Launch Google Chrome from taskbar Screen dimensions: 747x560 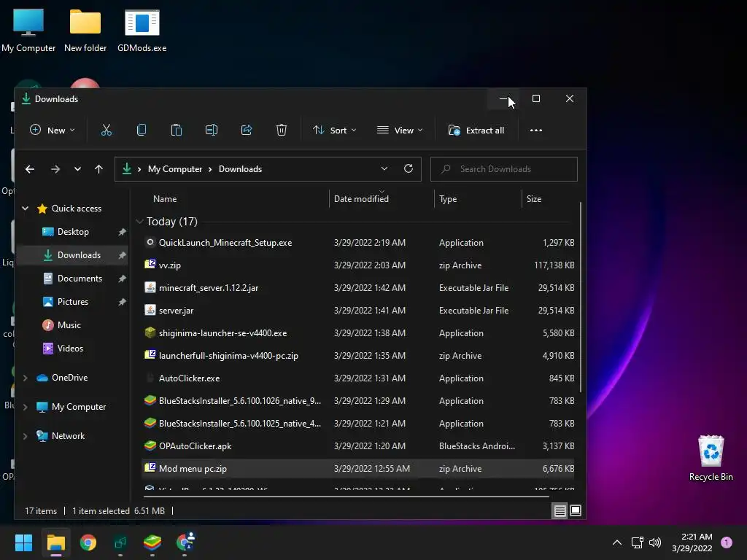coord(88,542)
